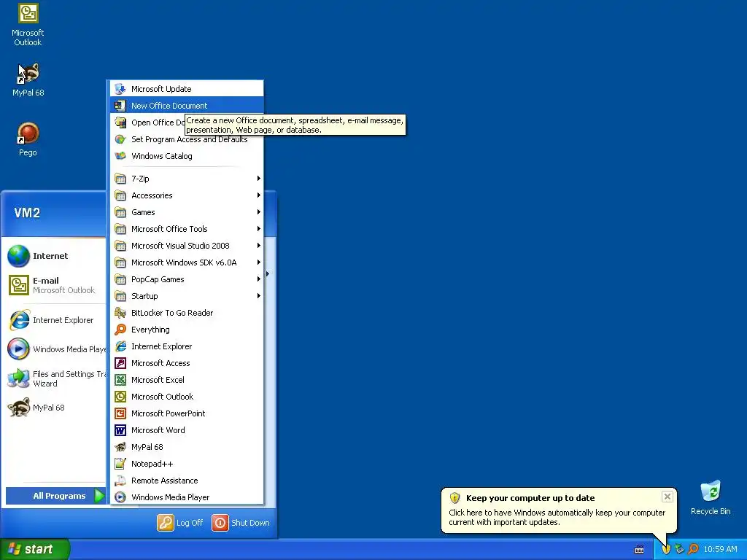The image size is (747, 560).
Task: Expand the 7-Zip submenu
Action: (x=187, y=179)
